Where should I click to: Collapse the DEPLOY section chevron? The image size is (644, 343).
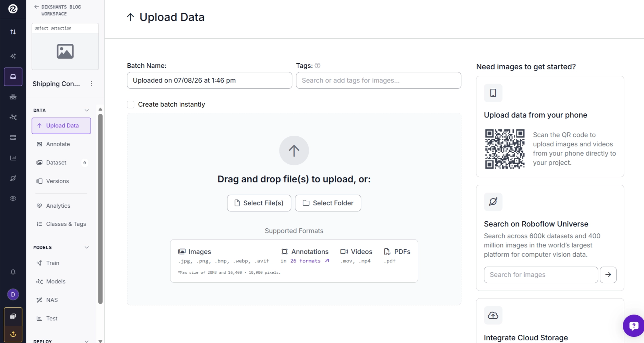point(86,341)
